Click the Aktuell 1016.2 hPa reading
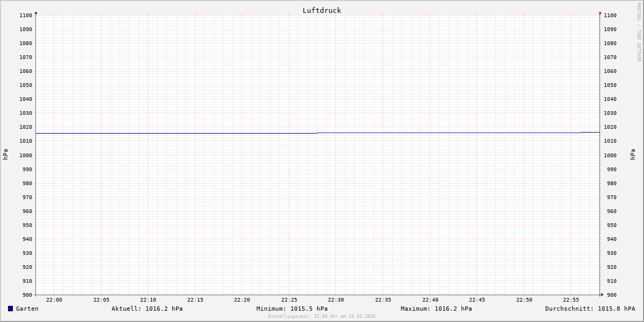Screen dimensions: 644x322 click(x=147, y=309)
